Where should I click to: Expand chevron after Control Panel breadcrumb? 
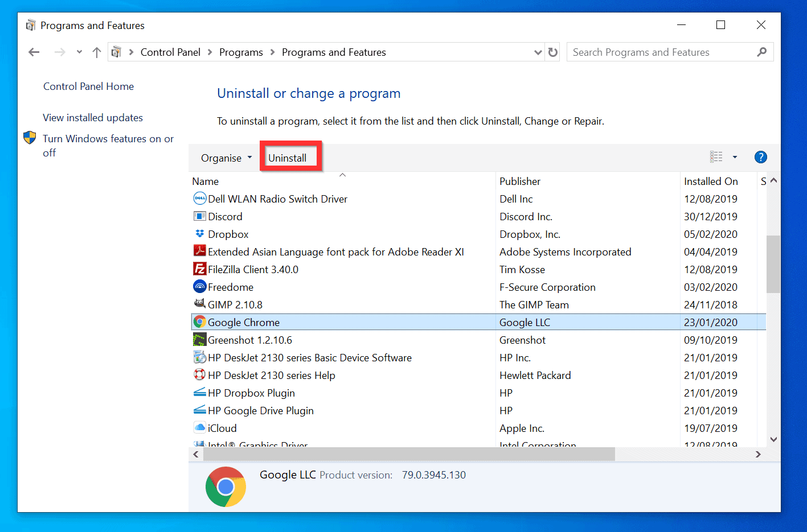click(210, 52)
